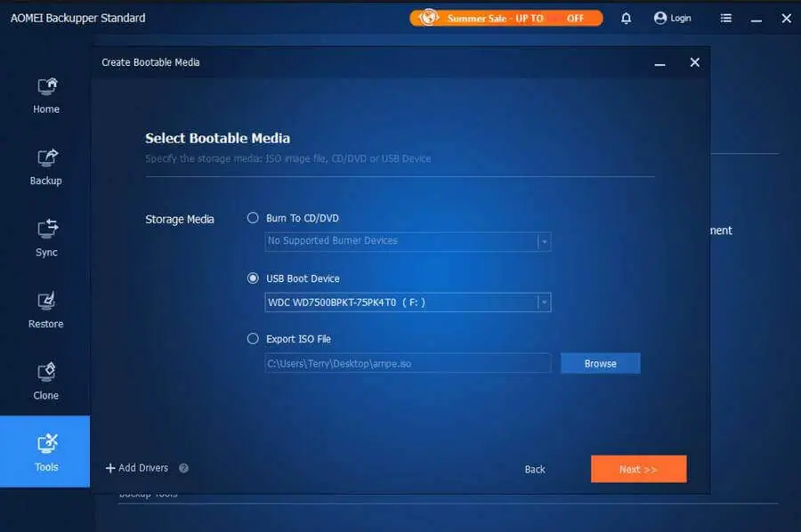Screen dimensions: 801x532
Task: Click the notification bell icon
Action: click(x=626, y=19)
